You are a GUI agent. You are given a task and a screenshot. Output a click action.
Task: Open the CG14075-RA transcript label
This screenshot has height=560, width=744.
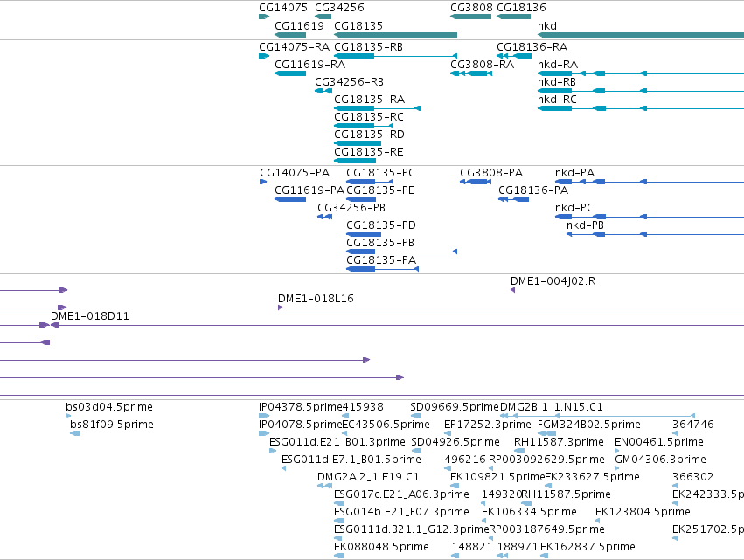[x=294, y=47]
